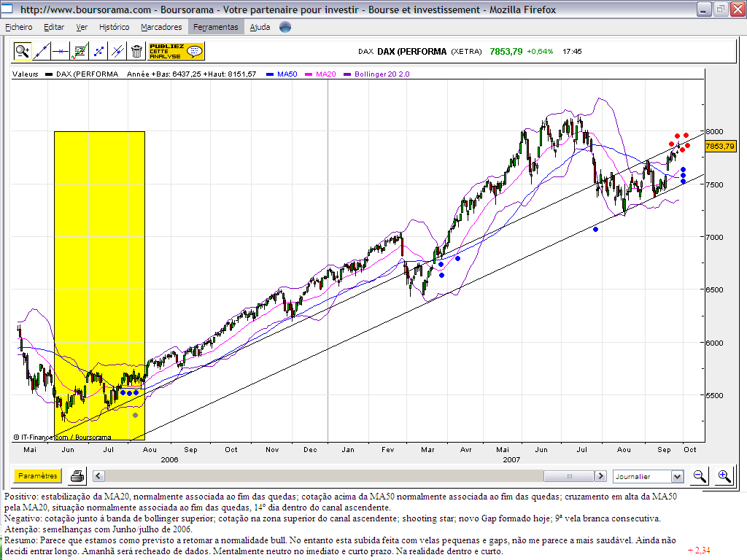
Task: Select the parallel channel lines tool
Action: point(117,51)
